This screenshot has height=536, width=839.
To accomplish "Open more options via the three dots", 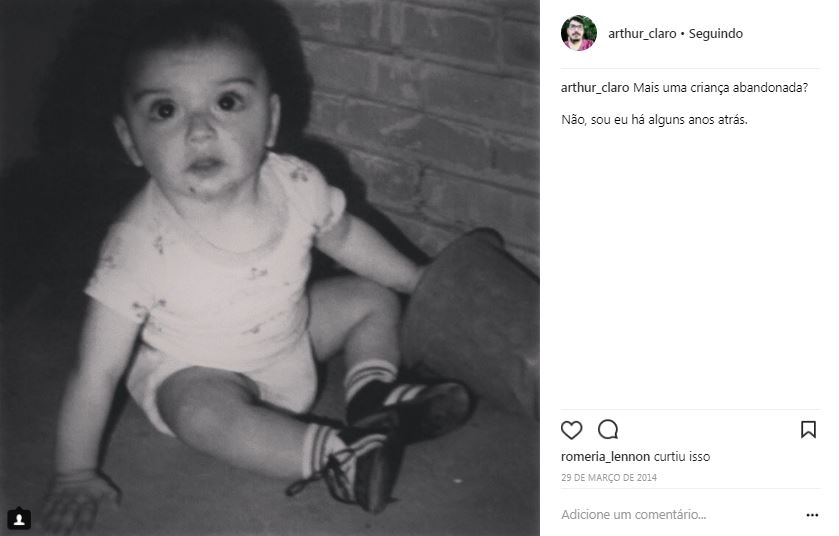I will (x=812, y=515).
